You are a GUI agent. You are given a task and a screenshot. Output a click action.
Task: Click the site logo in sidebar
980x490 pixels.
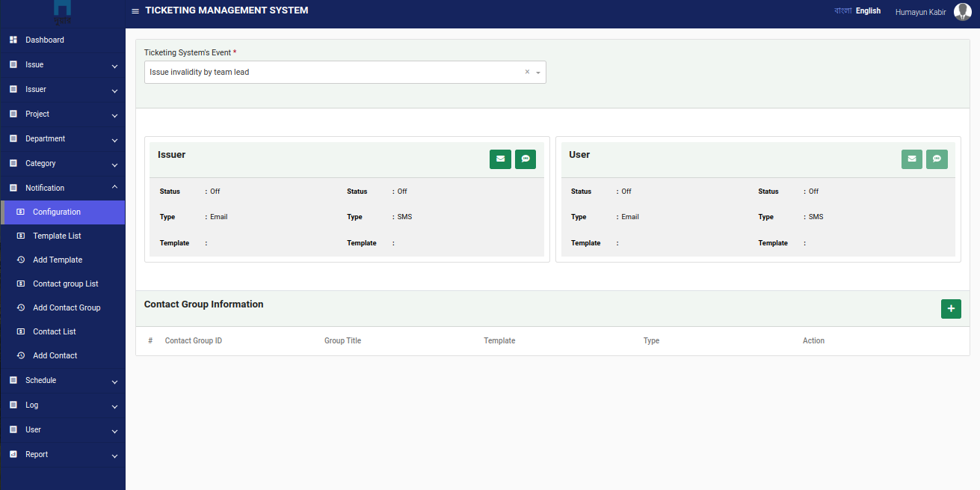click(x=63, y=12)
